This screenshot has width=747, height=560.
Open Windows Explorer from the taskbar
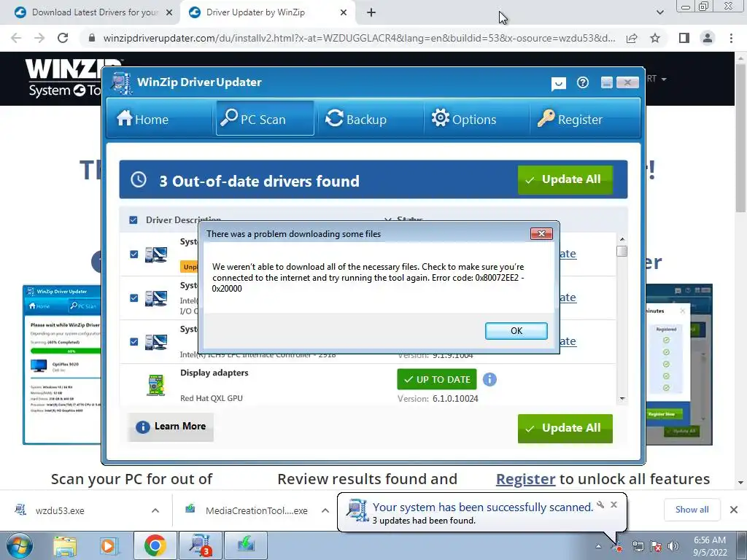64,545
